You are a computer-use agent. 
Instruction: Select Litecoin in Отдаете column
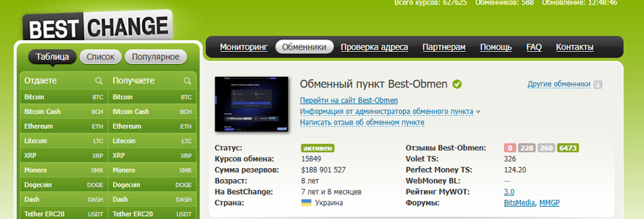[64, 141]
